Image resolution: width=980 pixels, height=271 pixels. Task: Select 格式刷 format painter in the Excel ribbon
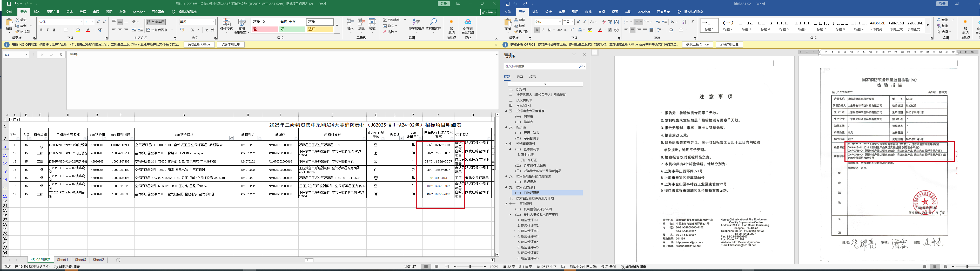(23, 32)
